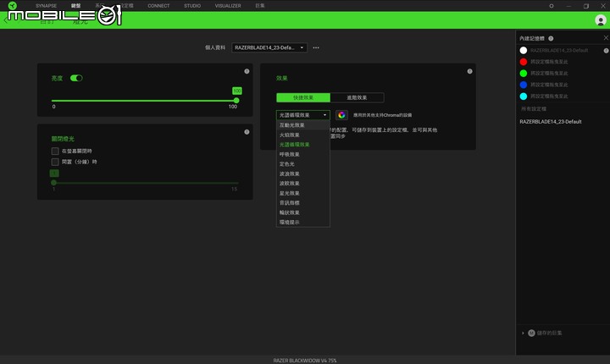Click the Razer logo icon at top-left
Viewport: 610px width, 364px height.
click(12, 5)
